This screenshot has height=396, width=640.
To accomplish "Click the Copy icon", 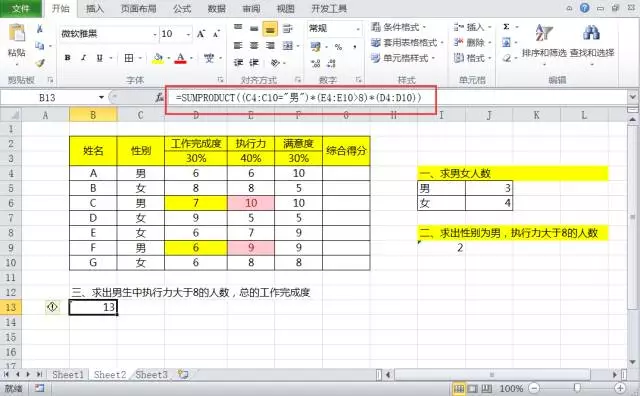I will point(40,46).
